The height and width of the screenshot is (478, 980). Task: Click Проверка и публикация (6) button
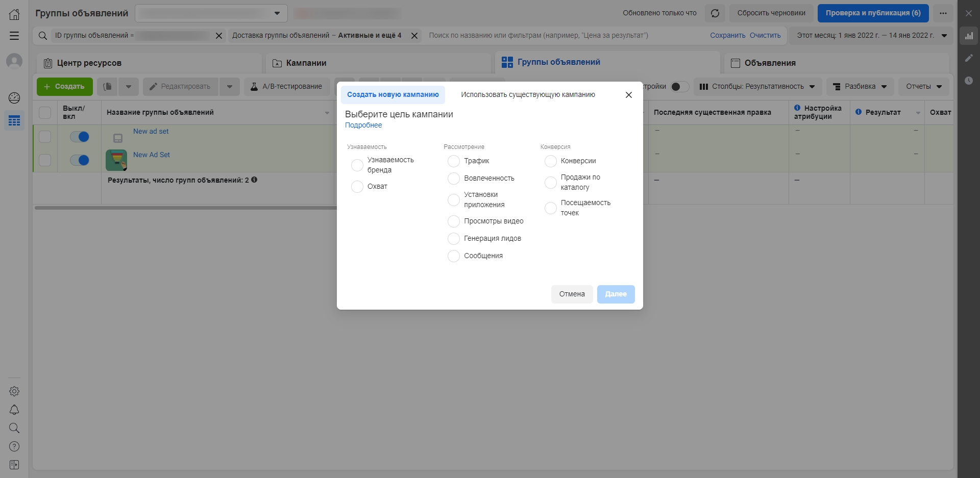click(x=873, y=13)
